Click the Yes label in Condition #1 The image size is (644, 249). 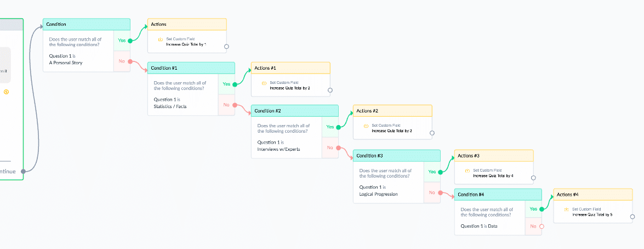click(x=226, y=84)
